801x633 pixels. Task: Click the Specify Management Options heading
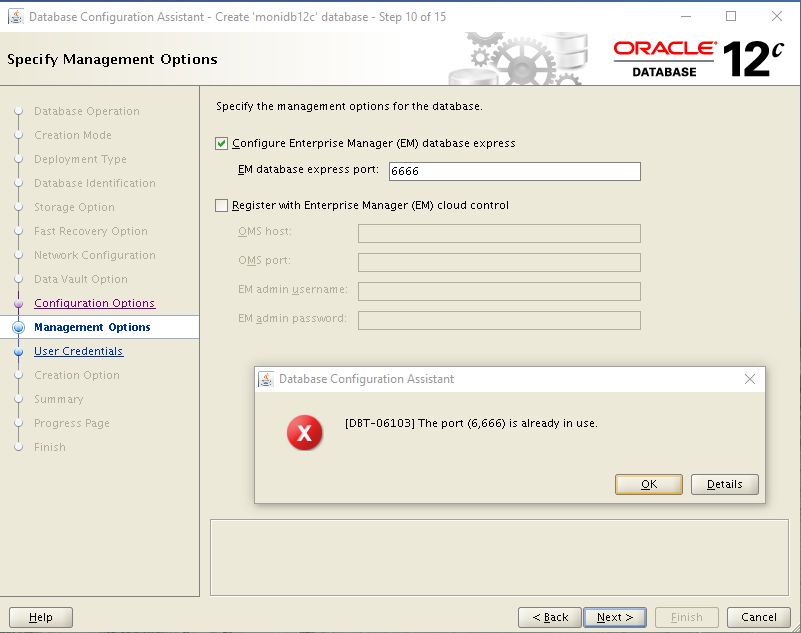pyautogui.click(x=112, y=59)
